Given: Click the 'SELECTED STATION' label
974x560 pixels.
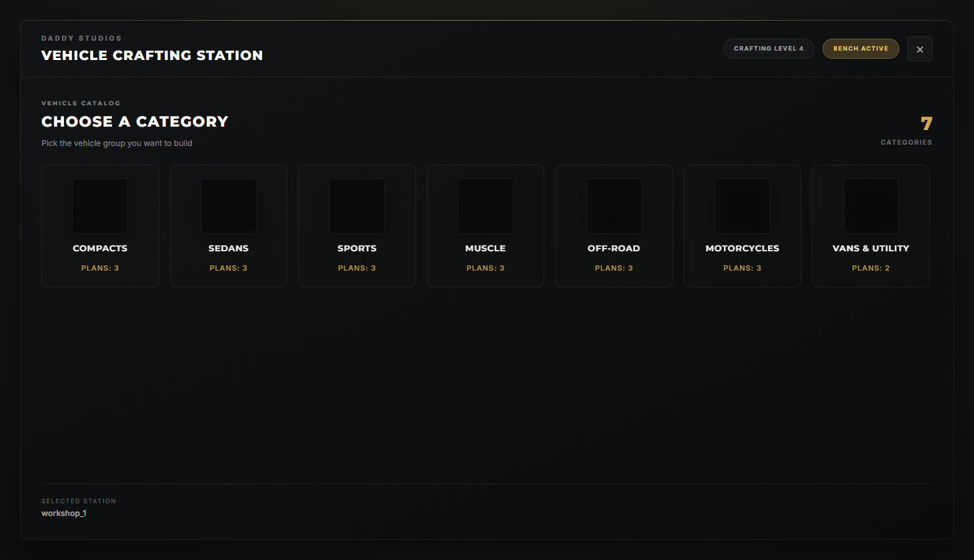Looking at the screenshot, I should (x=79, y=501).
